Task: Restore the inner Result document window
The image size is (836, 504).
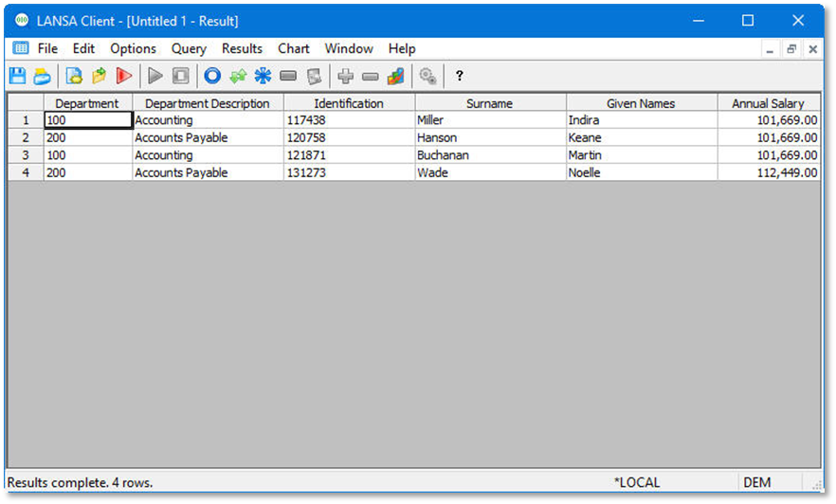Action: pyautogui.click(x=791, y=49)
